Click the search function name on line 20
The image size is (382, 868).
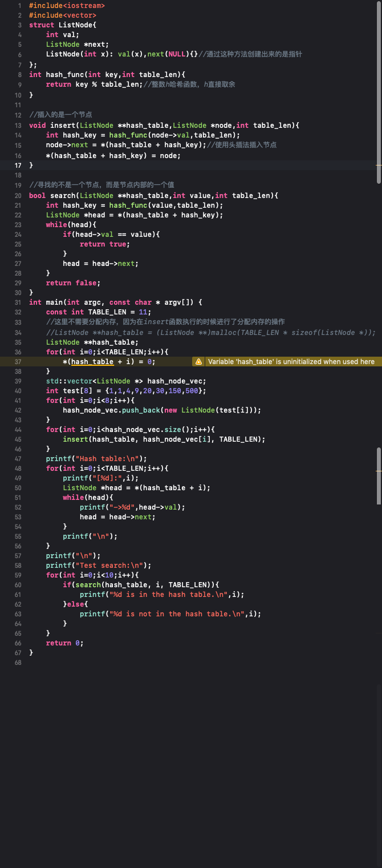63,196
